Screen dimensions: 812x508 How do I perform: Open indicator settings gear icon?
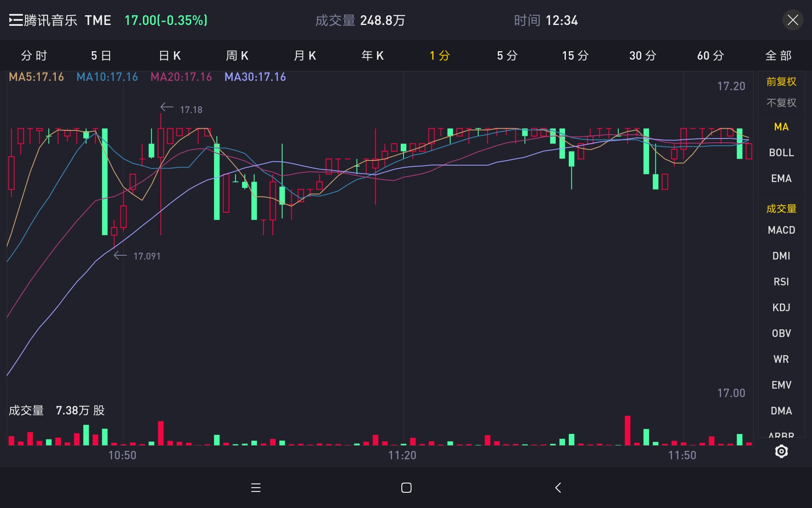[x=781, y=451]
